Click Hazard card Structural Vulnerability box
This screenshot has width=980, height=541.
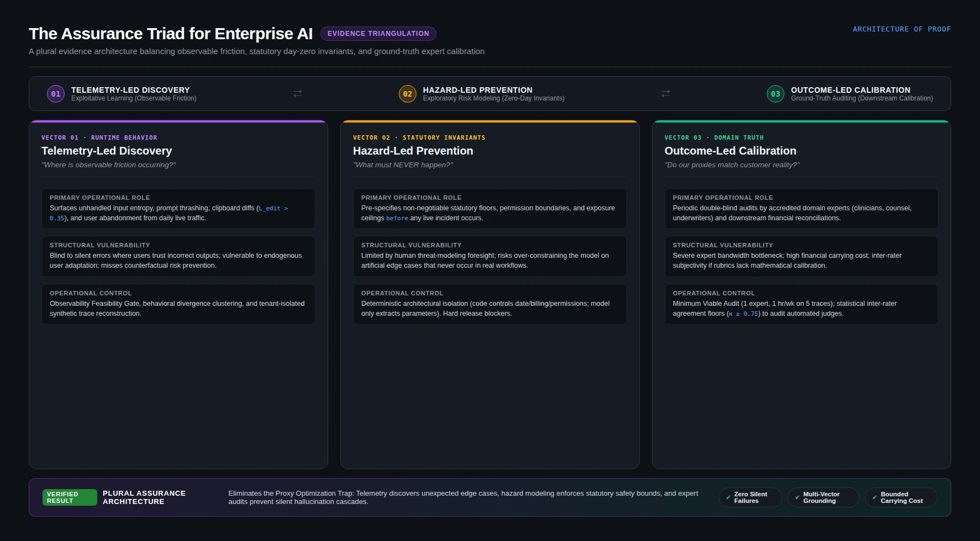[490, 256]
